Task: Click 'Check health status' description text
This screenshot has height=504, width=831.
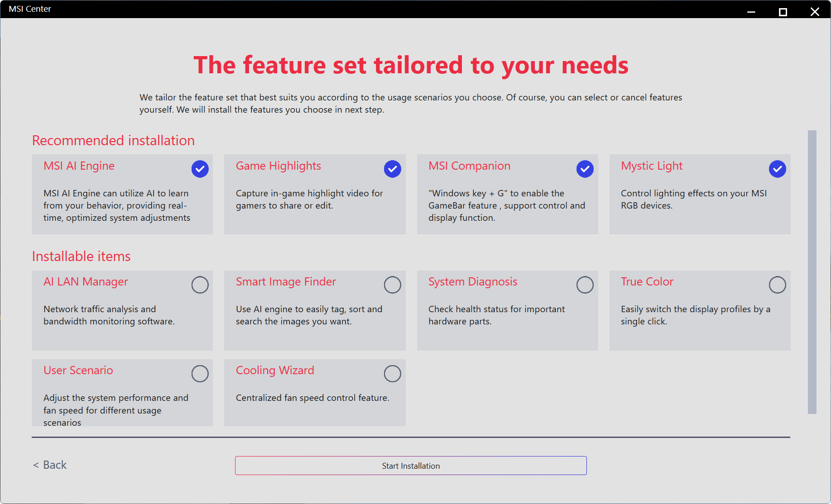Action: (496, 315)
